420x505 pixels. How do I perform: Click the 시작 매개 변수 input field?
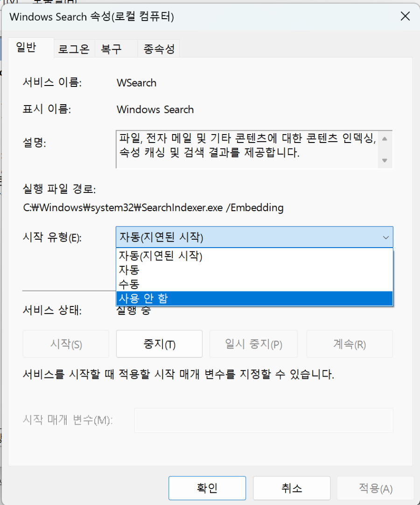pyautogui.click(x=264, y=420)
